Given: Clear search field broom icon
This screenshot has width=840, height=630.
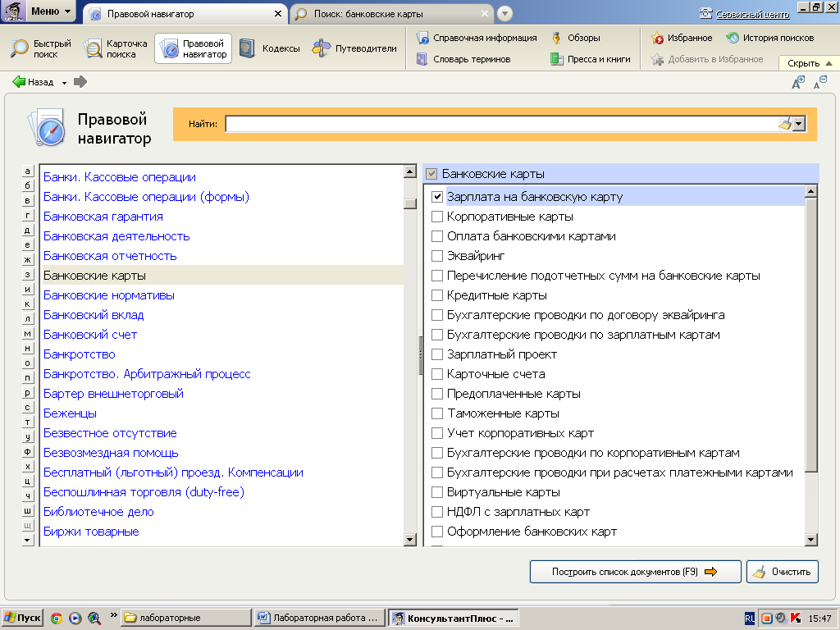Looking at the screenshot, I should (x=785, y=124).
